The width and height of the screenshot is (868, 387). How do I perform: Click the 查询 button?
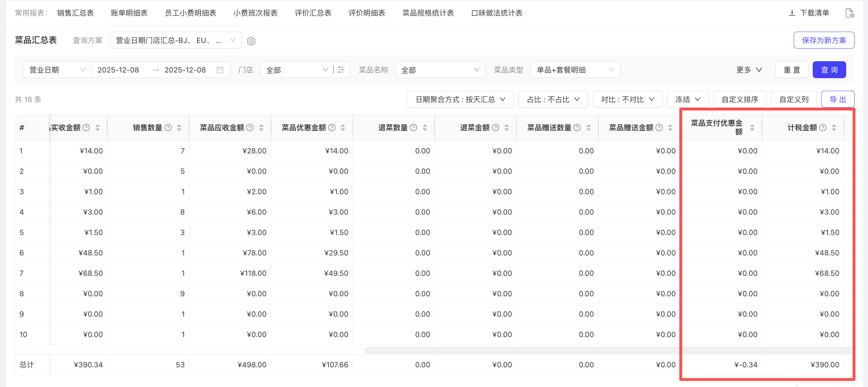(x=829, y=70)
